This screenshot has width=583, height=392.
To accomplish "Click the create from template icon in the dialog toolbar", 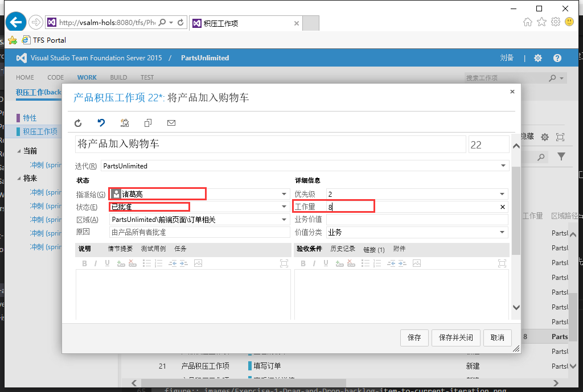I will point(125,123).
